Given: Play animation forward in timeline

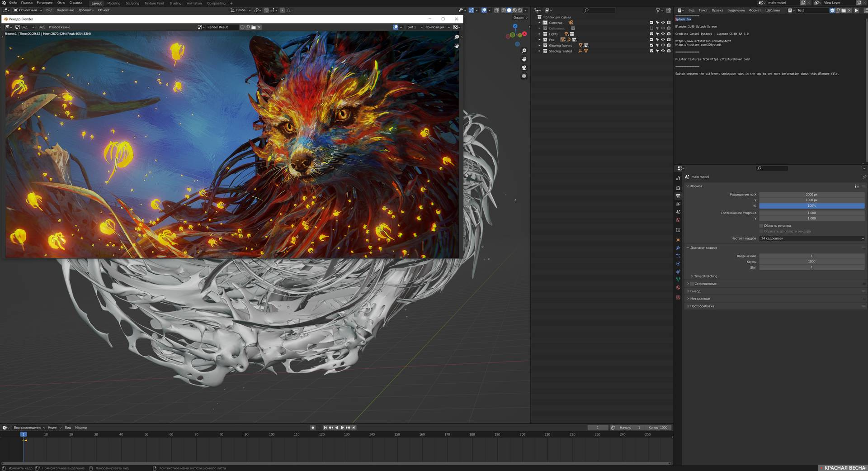Looking at the screenshot, I should [x=342, y=428].
